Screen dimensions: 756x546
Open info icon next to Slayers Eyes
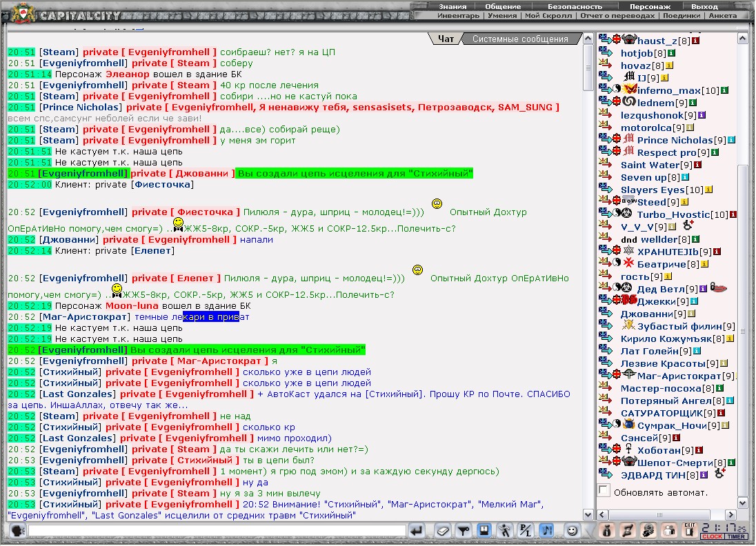coord(709,190)
